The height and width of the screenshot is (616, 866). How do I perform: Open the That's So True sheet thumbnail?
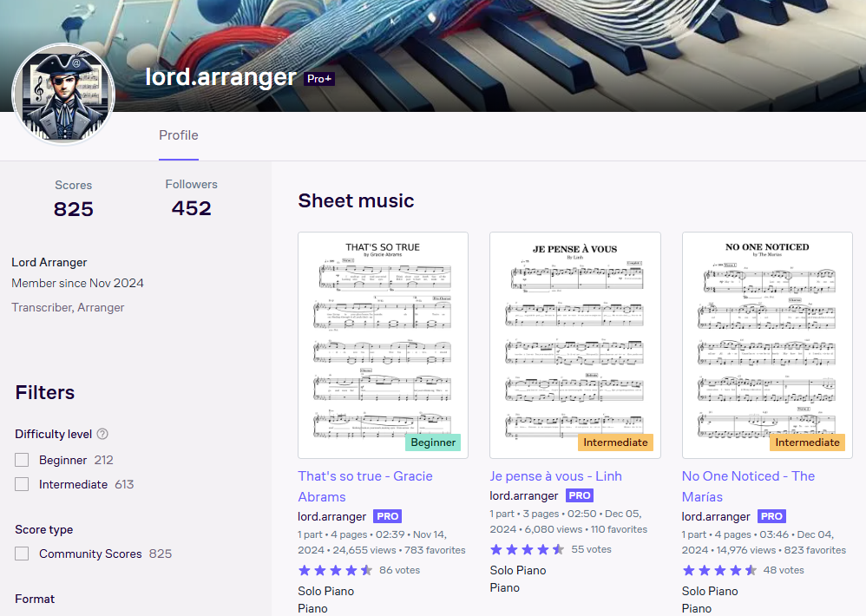[x=383, y=345]
